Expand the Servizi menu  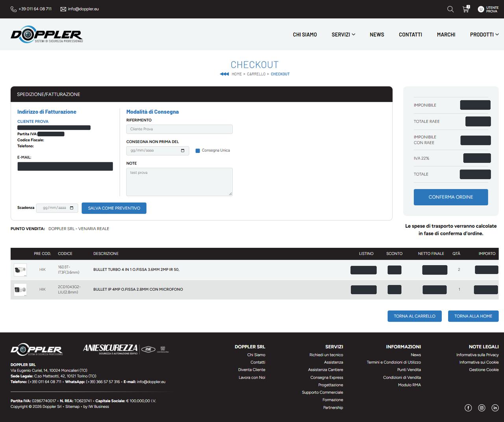click(343, 35)
